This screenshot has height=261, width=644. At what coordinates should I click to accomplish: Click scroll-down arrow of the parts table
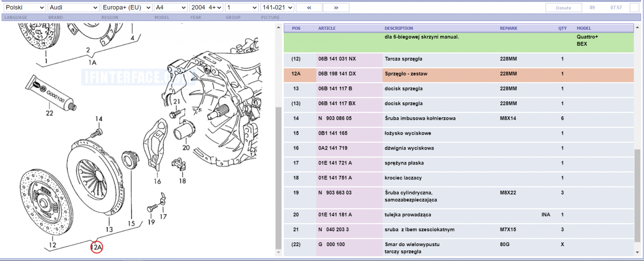point(637,252)
